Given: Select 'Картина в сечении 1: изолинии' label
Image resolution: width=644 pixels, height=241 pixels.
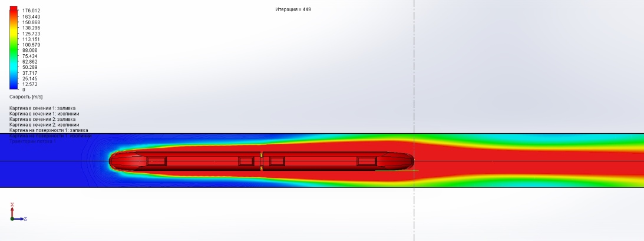Looking at the screenshot, I should point(44,114).
